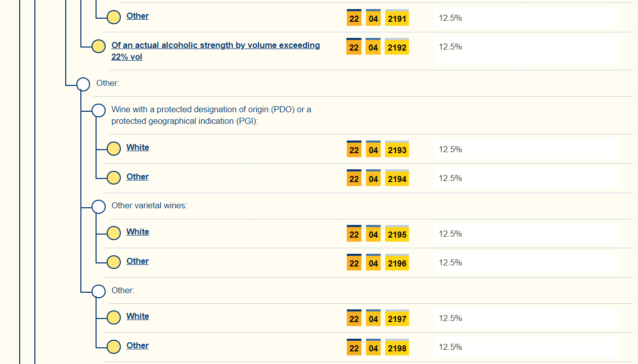Click yellow node beside Other, code 2198
Screen dimensions: 638x364
(x=114, y=347)
